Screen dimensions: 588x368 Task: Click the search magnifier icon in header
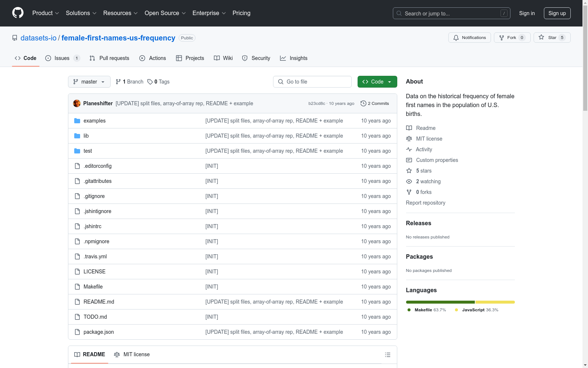pyautogui.click(x=399, y=13)
